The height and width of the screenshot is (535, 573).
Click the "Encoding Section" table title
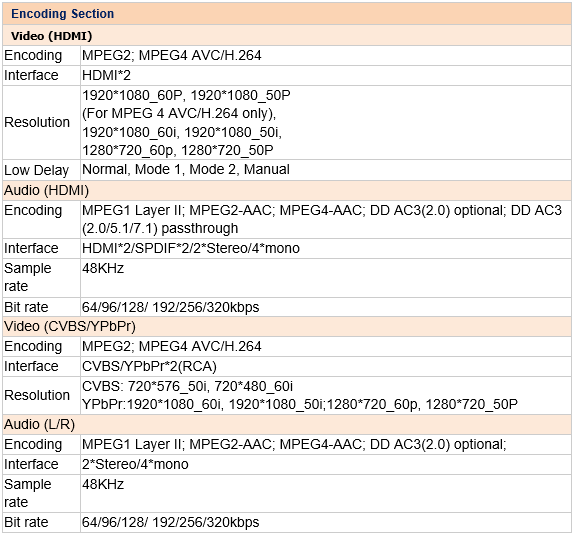62,14
